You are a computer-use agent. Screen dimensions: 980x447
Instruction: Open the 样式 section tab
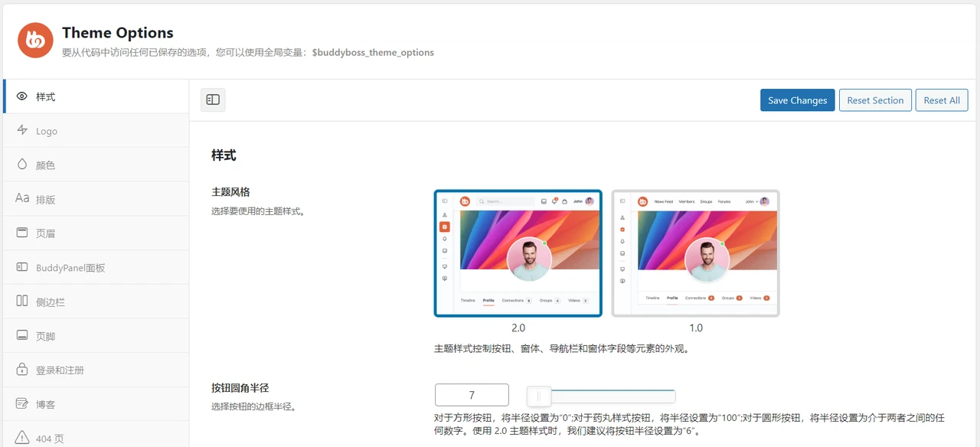coord(96,96)
